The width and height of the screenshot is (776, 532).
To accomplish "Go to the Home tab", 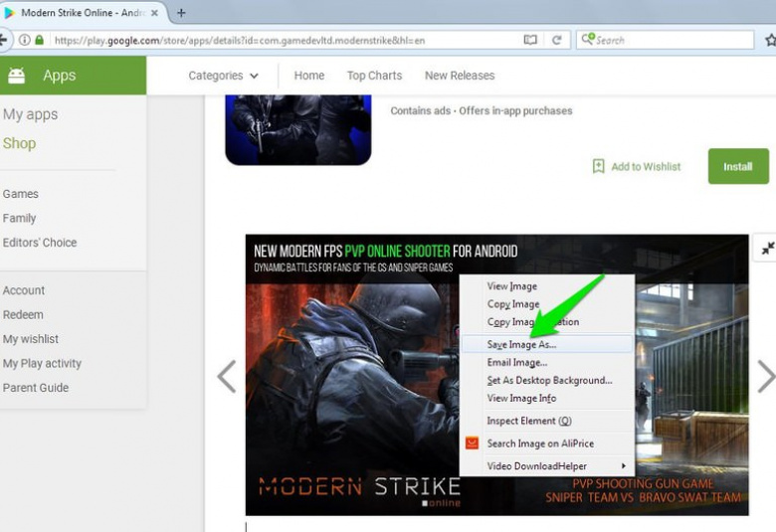I will coord(309,76).
